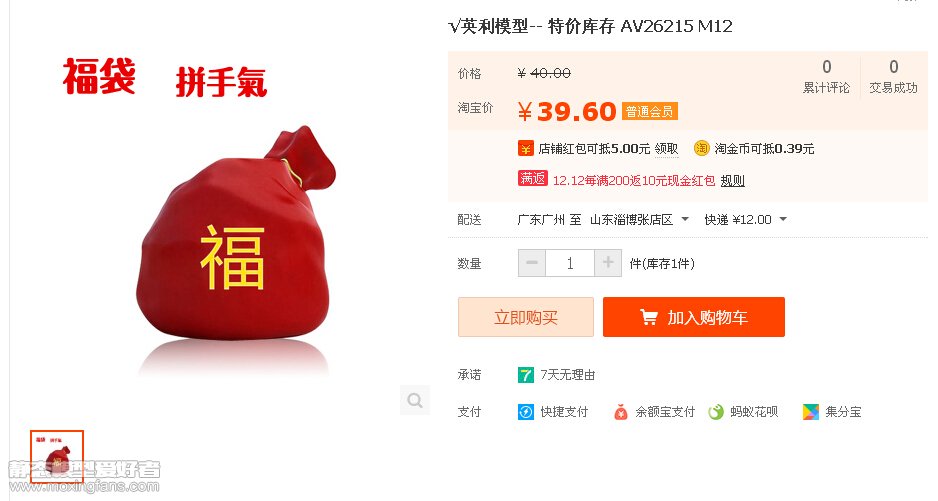Click 加入购物车 add to cart button

(694, 317)
